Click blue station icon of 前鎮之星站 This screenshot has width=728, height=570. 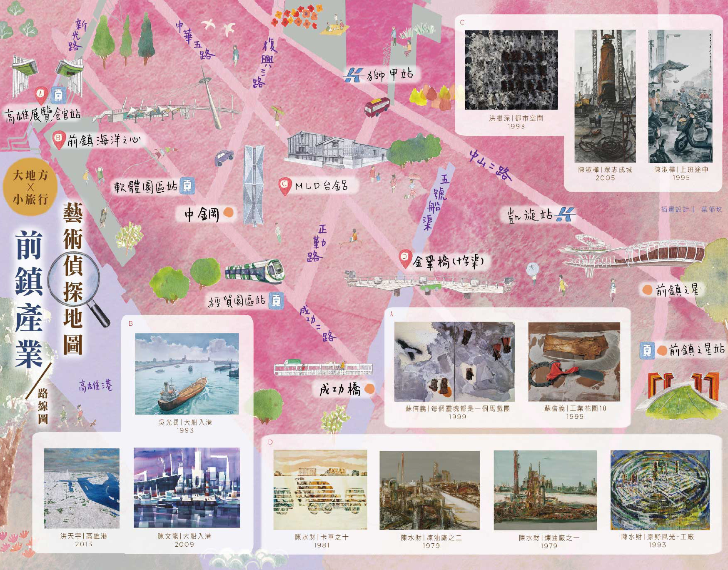647,350
